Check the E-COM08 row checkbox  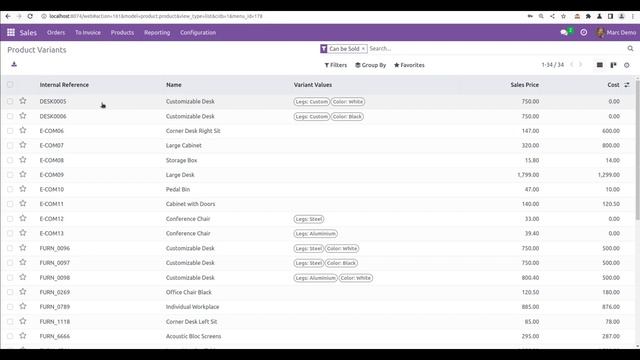point(10,160)
